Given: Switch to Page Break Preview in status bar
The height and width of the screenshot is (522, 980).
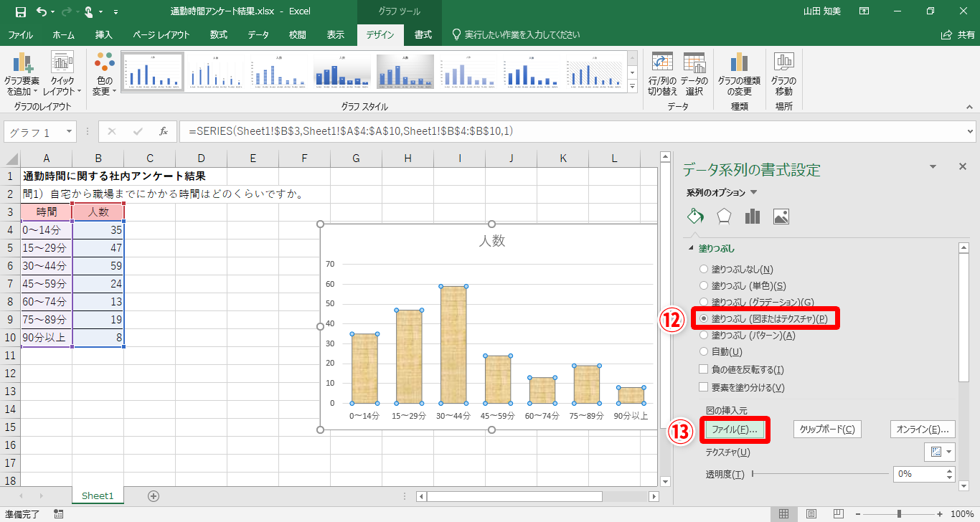Looking at the screenshot, I should [x=837, y=513].
